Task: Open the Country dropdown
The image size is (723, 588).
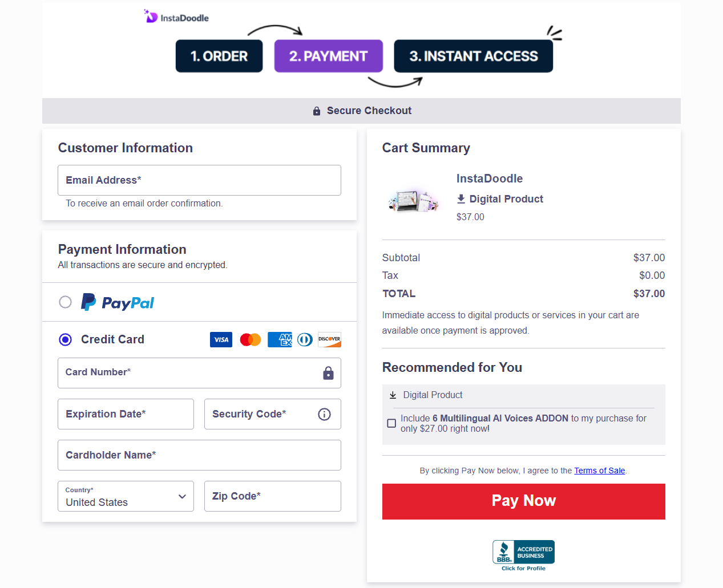Action: [126, 496]
